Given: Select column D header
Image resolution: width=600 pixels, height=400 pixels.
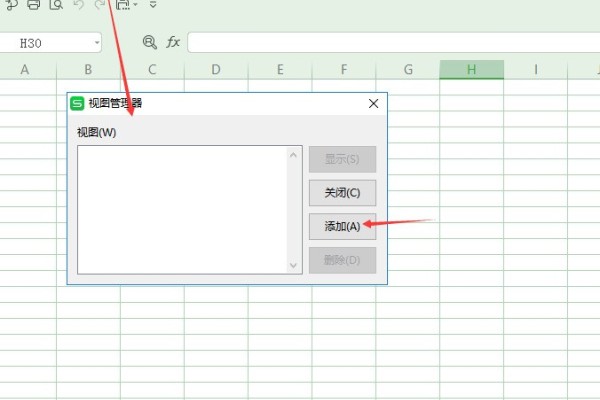Looking at the screenshot, I should click(216, 70).
